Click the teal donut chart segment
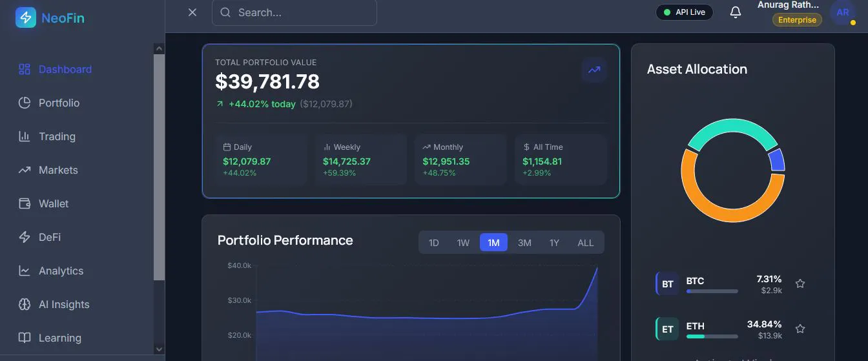The image size is (868, 361). tap(732, 126)
